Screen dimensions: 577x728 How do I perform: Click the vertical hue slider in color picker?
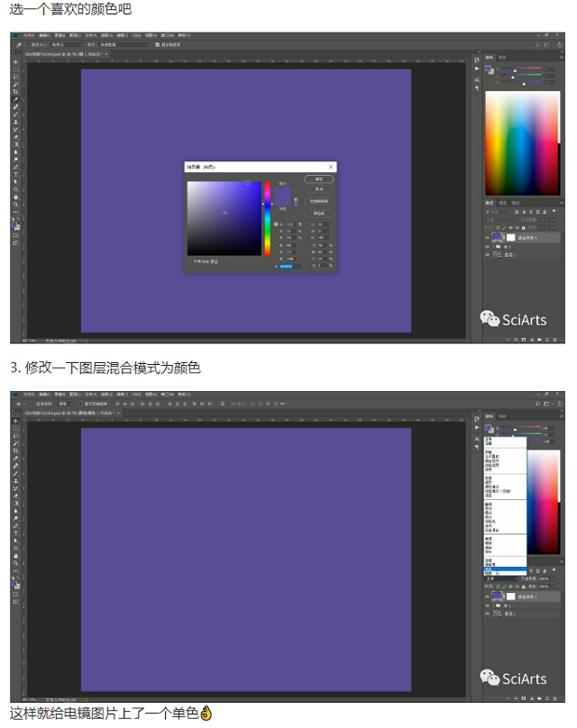267,218
